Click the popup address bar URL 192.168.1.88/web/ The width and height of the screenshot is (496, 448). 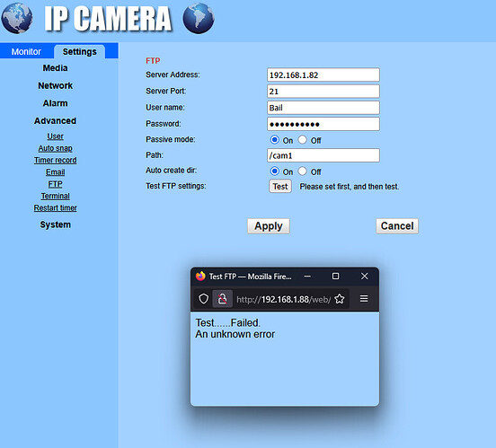[x=283, y=299]
